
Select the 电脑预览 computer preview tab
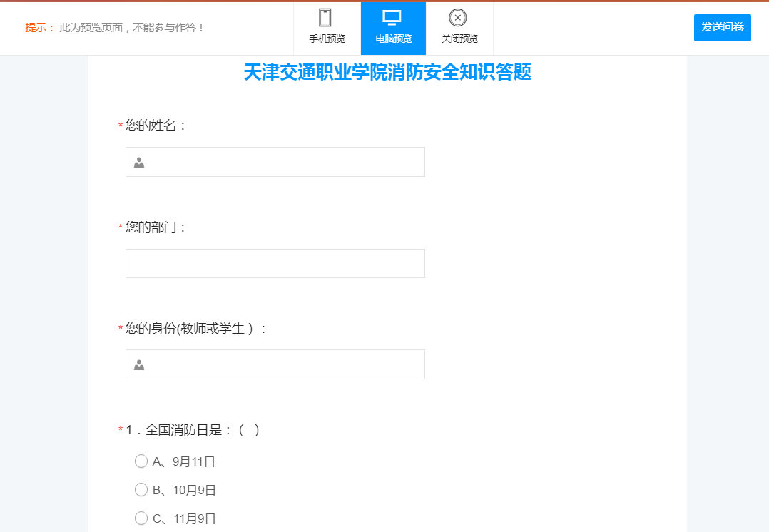tap(393, 28)
